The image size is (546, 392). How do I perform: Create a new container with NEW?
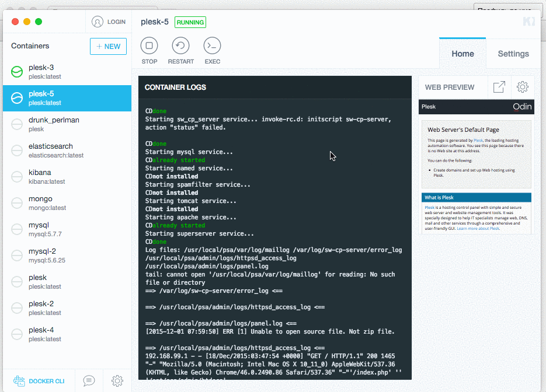pyautogui.click(x=108, y=46)
